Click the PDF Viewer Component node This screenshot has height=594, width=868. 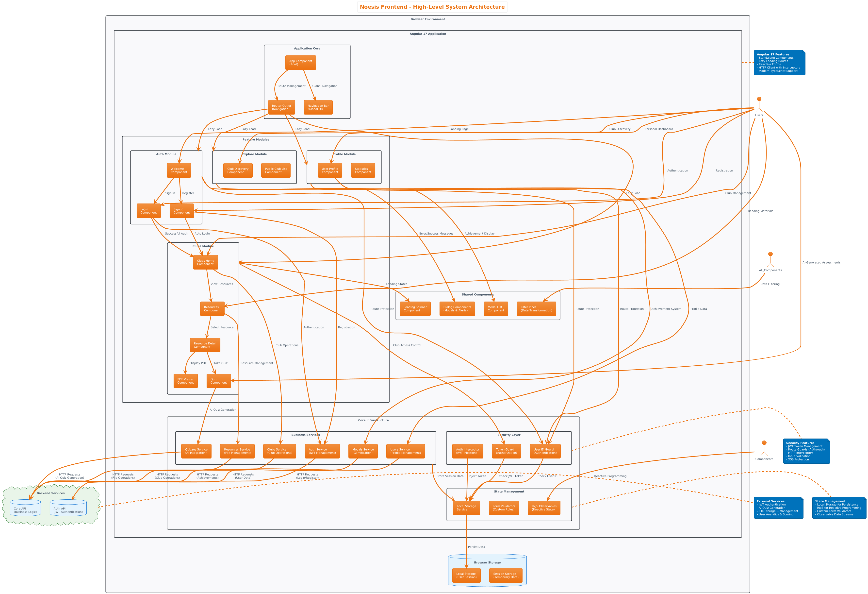click(186, 381)
